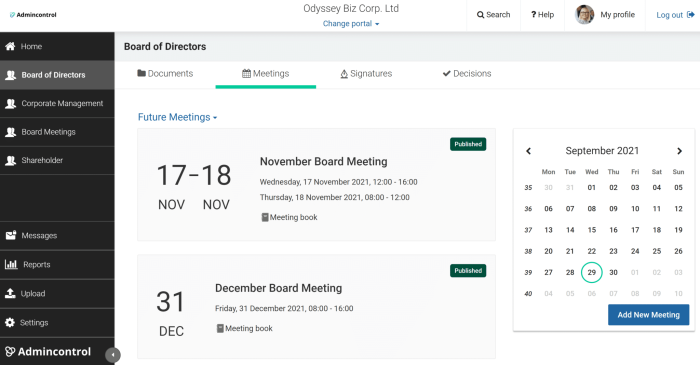
Task: Click the Admincontrol footer logo
Action: tap(48, 352)
